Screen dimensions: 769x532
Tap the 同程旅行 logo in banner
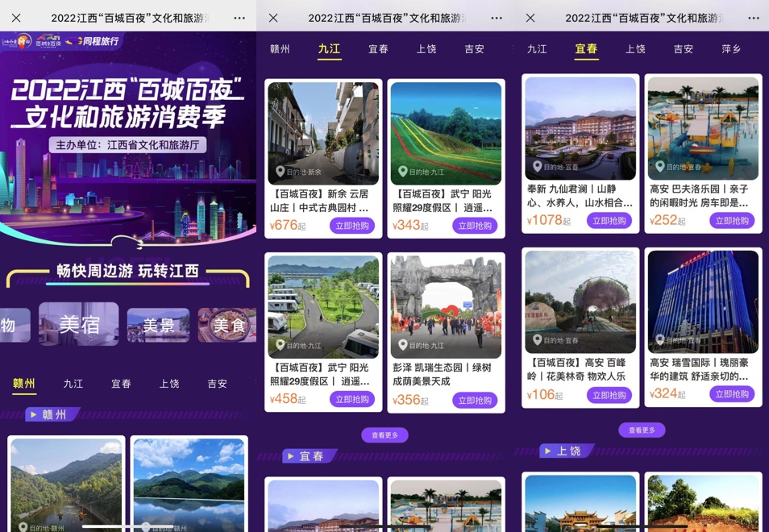point(94,41)
